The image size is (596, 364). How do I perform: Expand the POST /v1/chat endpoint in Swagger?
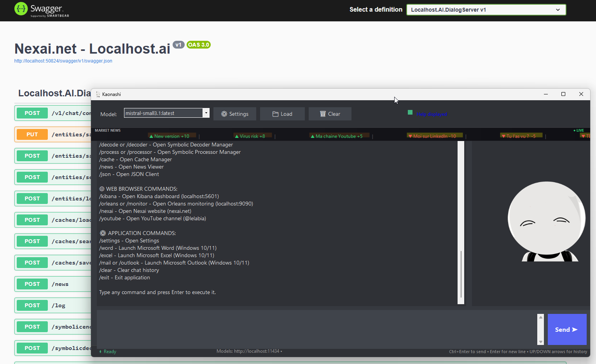pos(53,113)
